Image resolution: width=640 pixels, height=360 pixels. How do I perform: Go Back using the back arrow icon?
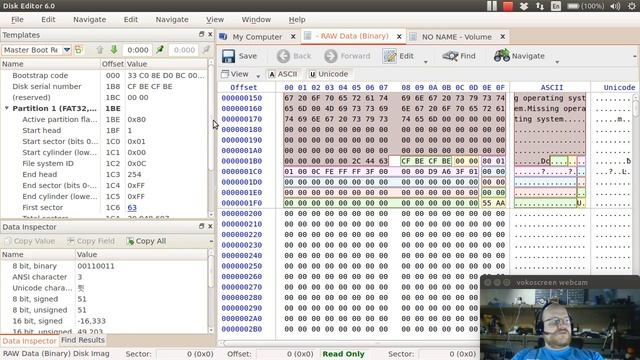point(283,56)
